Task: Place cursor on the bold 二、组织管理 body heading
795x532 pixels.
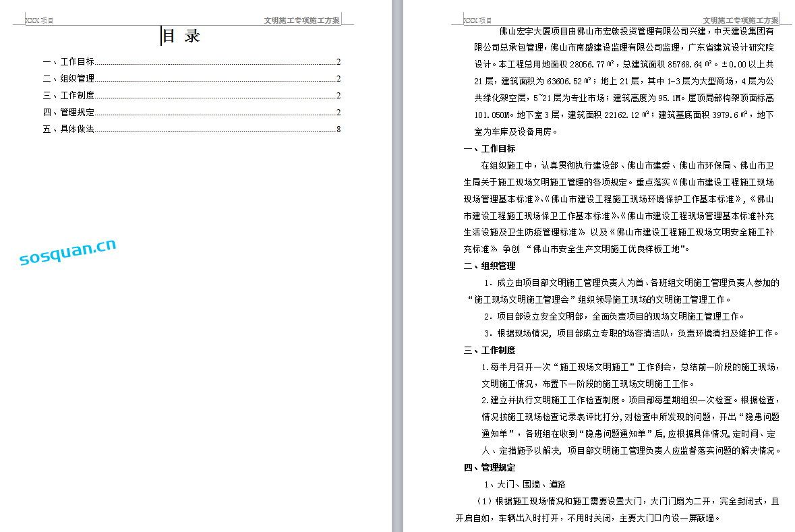Action: click(490, 266)
